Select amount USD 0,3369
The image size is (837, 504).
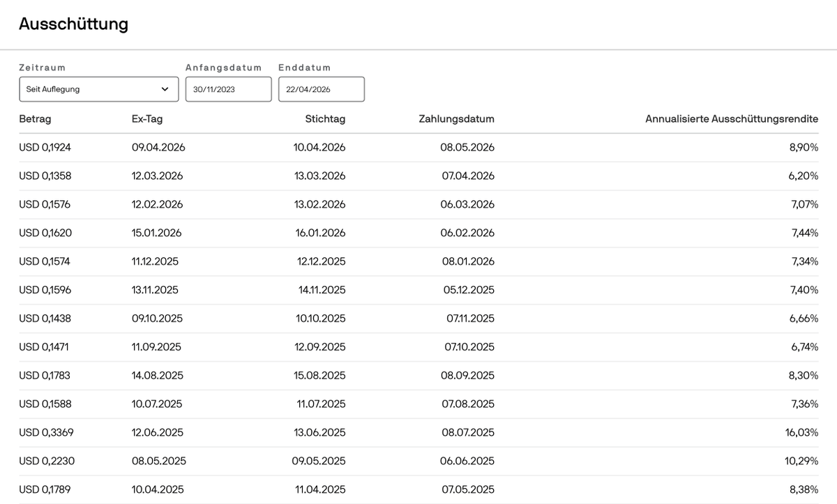coord(46,433)
